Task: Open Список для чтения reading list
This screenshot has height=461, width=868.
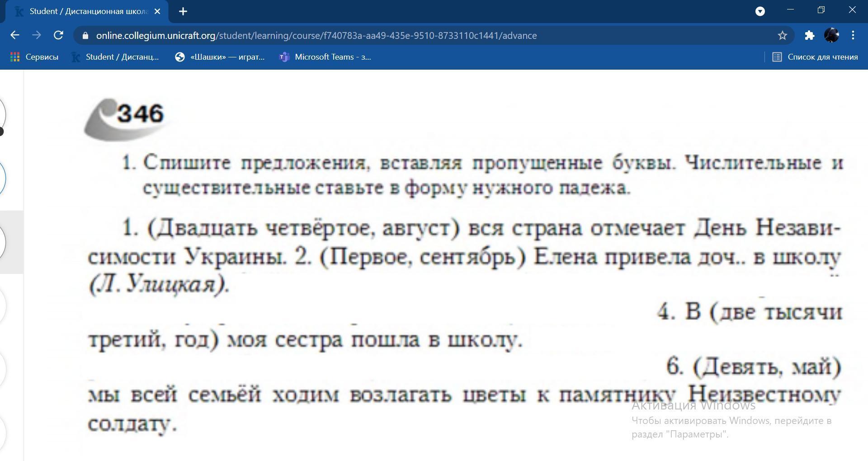Action: pos(815,57)
